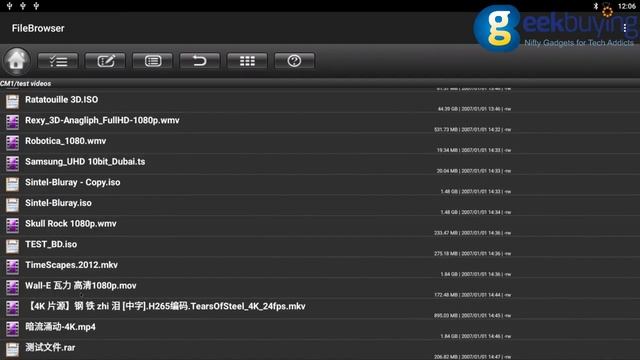
Task: Click the 12:06 clock in status bar
Action: click(x=627, y=6)
